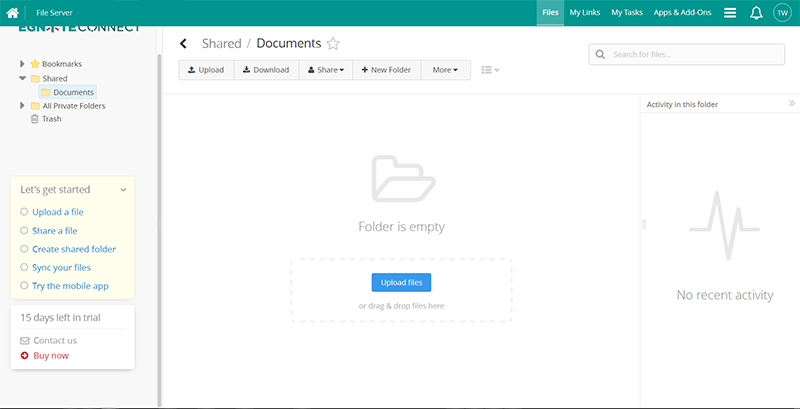Select Trash in the folder tree
Viewport: 800px width, 409px height.
pyautogui.click(x=52, y=119)
